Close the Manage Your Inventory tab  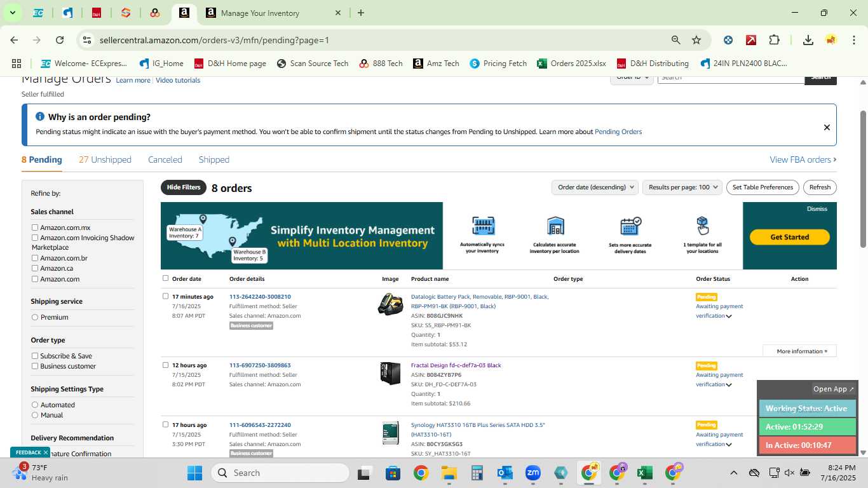(x=338, y=13)
